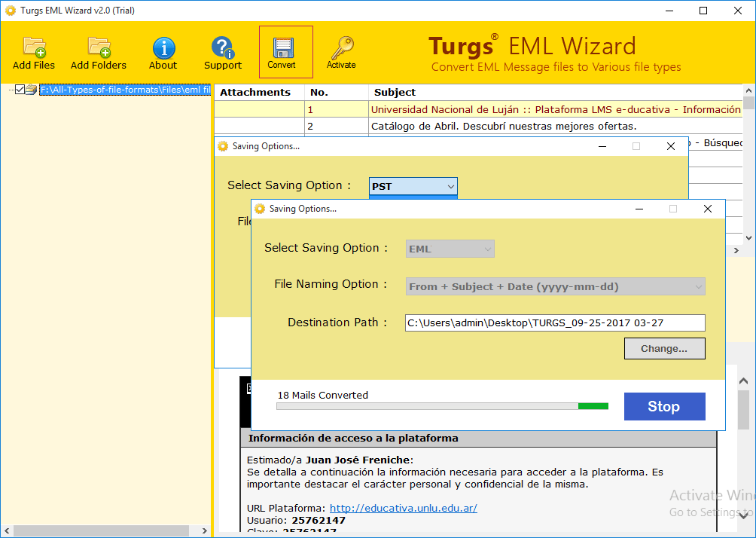The width and height of the screenshot is (756, 538).
Task: Click the Destination Path input field
Action: point(555,322)
